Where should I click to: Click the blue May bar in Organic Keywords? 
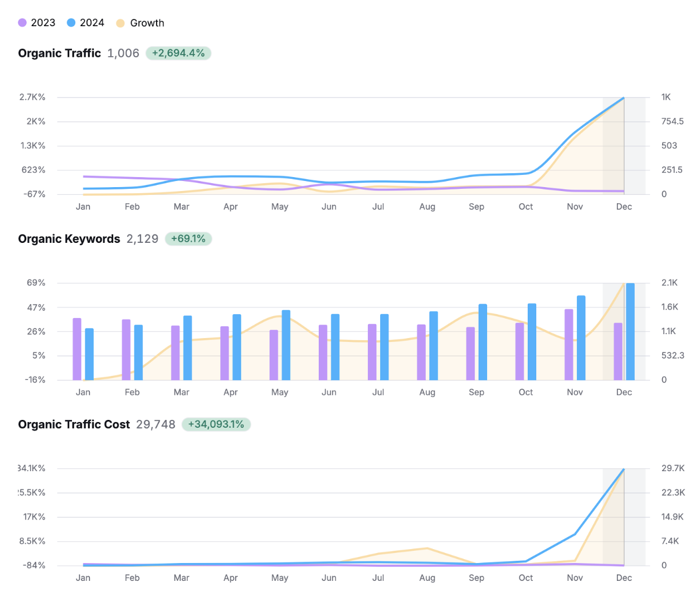[x=286, y=345]
